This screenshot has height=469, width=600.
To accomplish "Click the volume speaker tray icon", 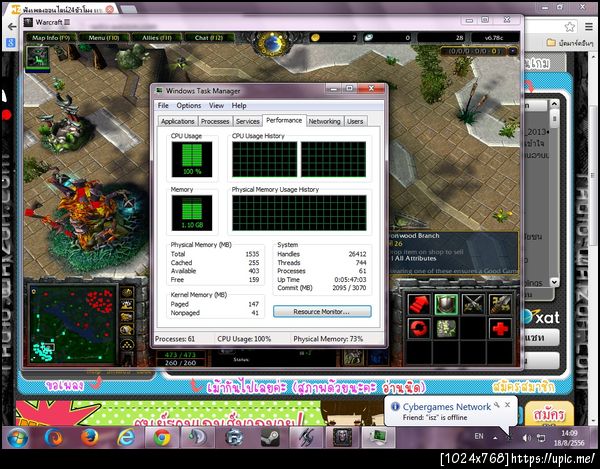I will point(526,438).
